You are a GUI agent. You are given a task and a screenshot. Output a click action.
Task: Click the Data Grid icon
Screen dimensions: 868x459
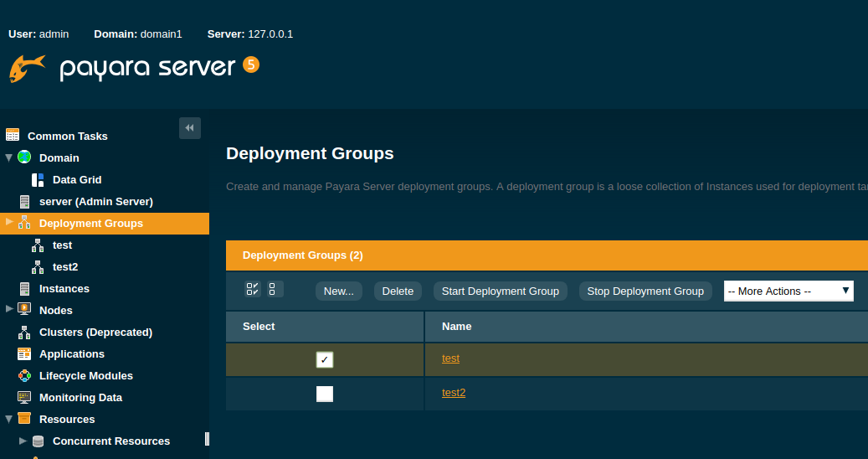(38, 179)
